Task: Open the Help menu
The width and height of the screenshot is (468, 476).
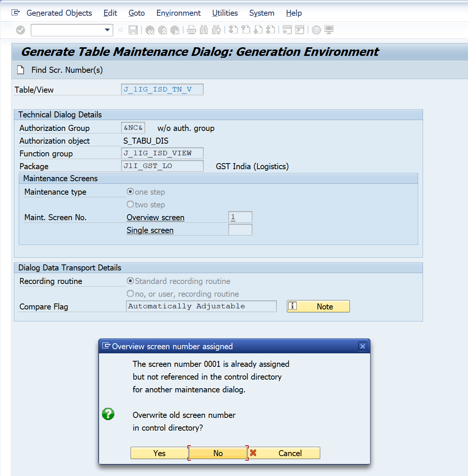Action: point(294,13)
